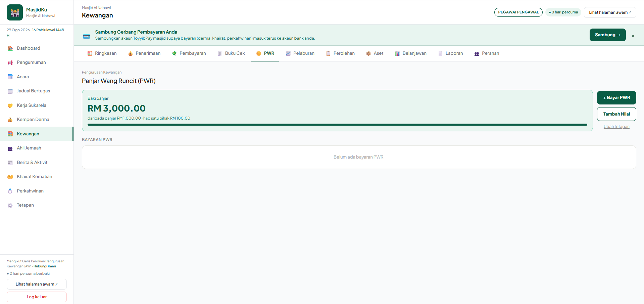Image resolution: width=644 pixels, height=304 pixels.
Task: Click the Kempen Derma money bag icon
Action: point(10,120)
